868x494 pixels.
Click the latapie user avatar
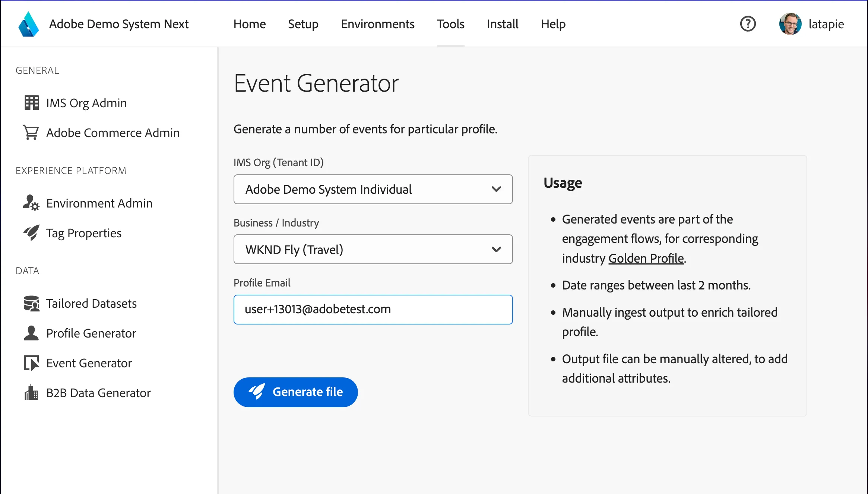click(x=790, y=24)
